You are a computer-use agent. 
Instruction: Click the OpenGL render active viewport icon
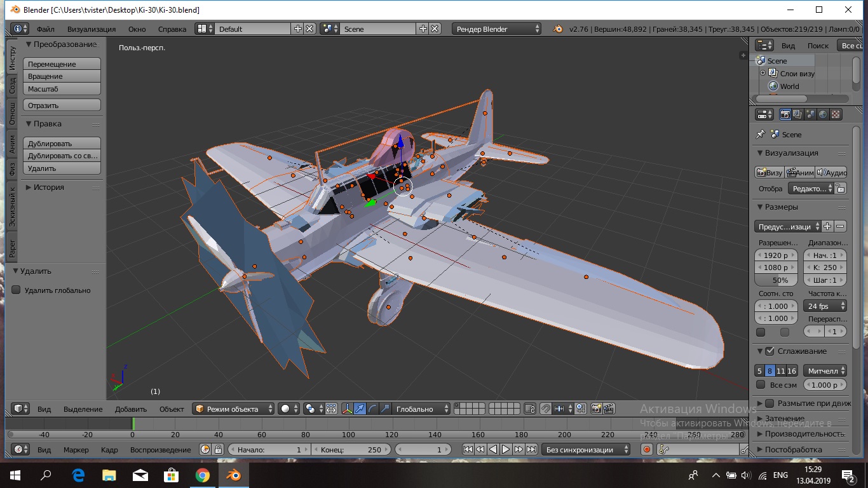597,409
